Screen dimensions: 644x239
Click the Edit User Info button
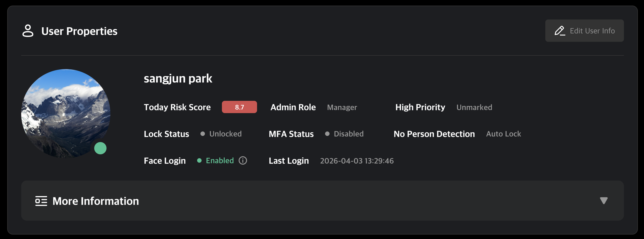585,31
